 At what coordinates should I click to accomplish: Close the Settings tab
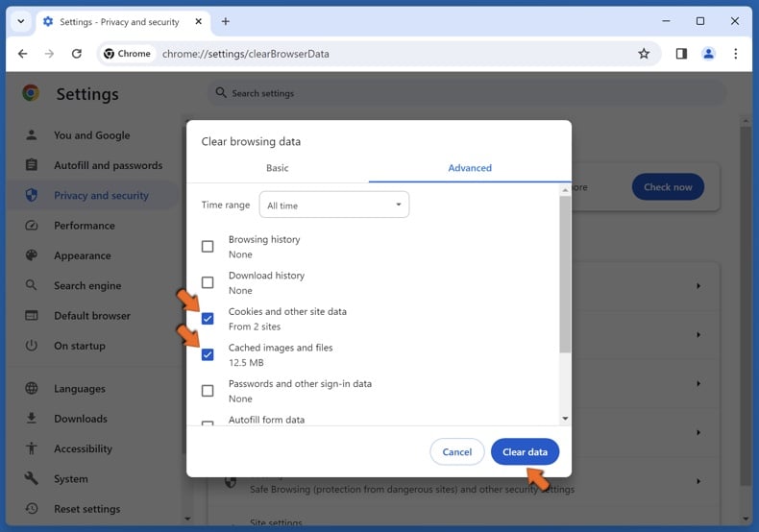pos(199,21)
